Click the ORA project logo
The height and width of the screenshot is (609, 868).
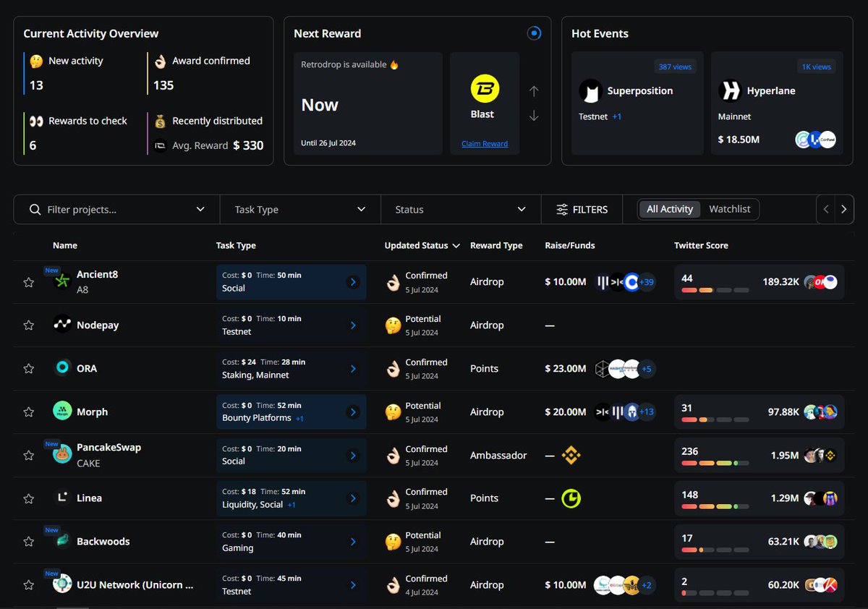pos(62,368)
